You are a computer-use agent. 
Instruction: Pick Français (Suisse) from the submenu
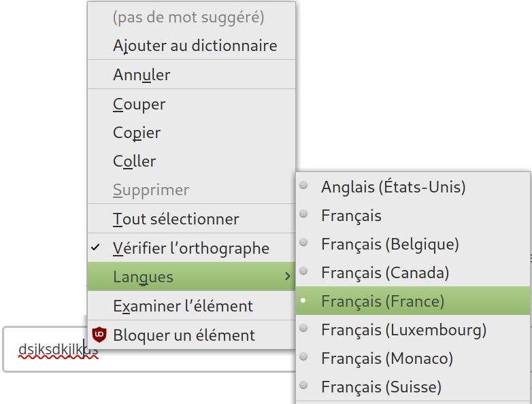[381, 387]
